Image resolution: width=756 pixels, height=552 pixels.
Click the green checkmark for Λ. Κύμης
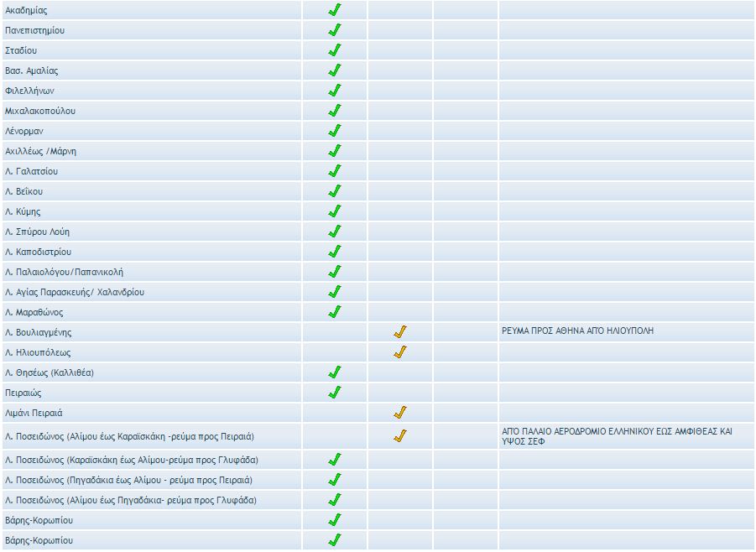tap(334, 211)
